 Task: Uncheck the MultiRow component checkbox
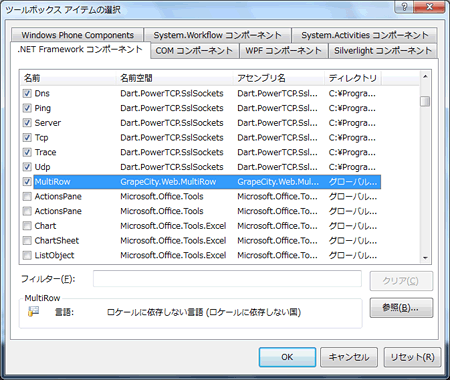tap(27, 182)
